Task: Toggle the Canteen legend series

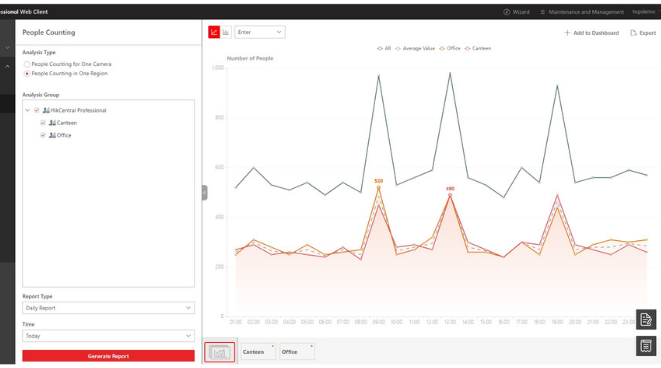Action: 478,48
